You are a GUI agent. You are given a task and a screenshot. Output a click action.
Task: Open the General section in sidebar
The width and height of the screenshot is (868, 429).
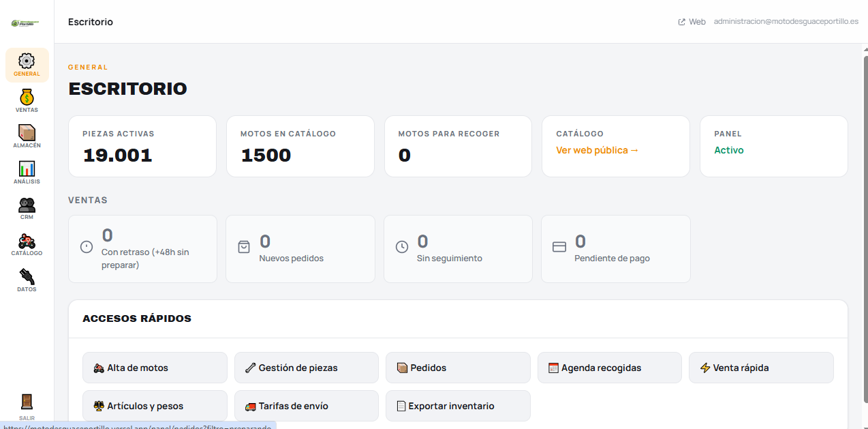[27, 65]
